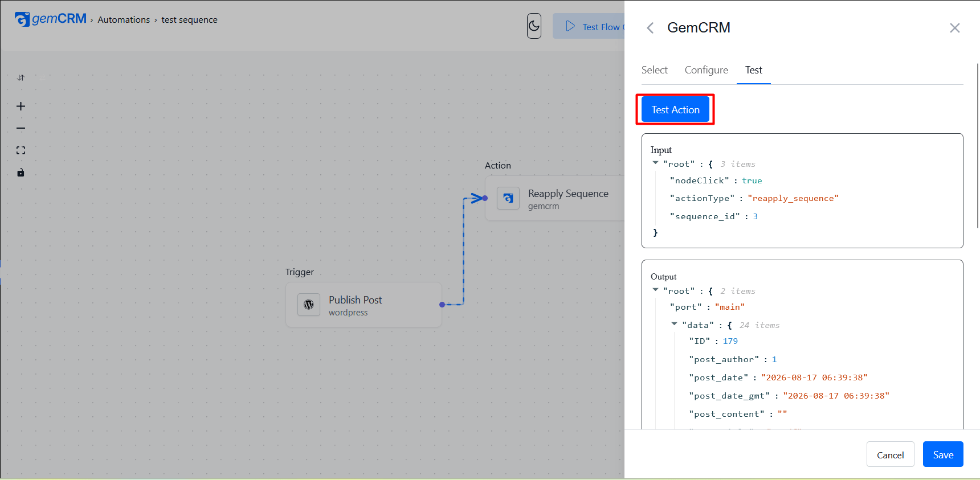Click the gemcrm icon in Reapply Sequence

(508, 199)
